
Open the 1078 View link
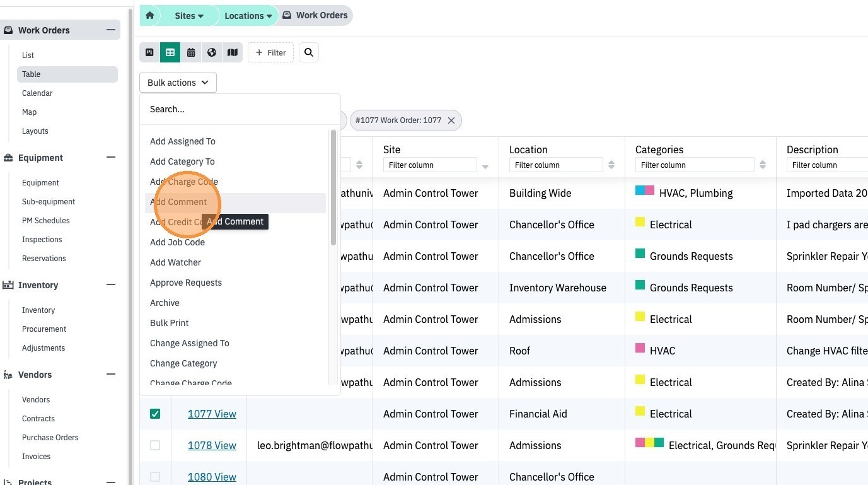(212, 445)
